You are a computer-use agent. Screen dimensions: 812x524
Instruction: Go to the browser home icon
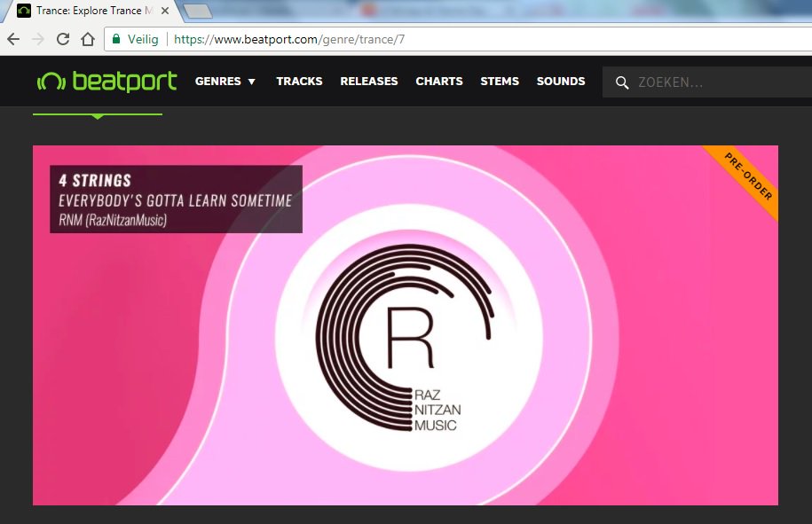click(x=88, y=39)
